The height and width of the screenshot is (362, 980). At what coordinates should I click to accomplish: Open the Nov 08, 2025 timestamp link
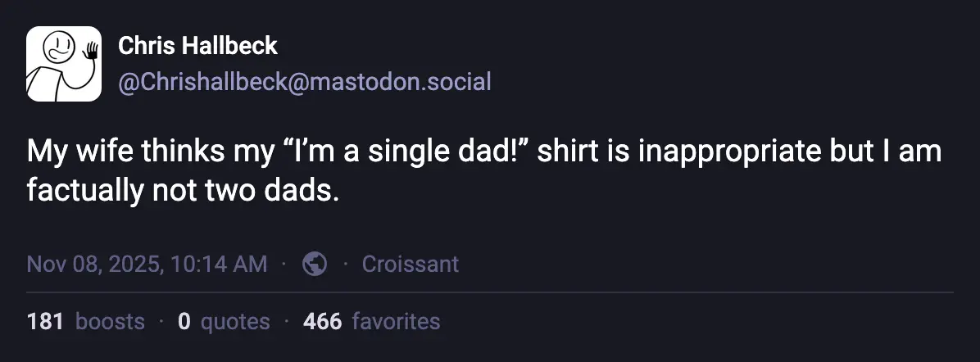tap(147, 264)
